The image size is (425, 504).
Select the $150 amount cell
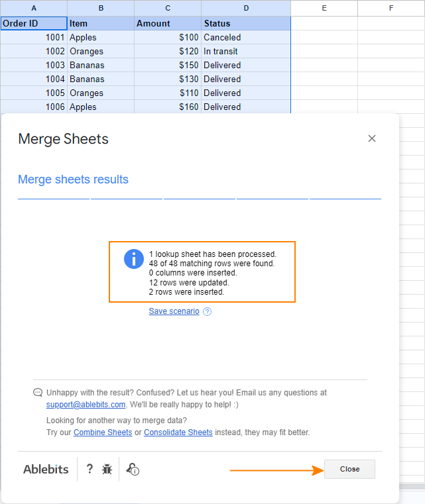point(168,65)
